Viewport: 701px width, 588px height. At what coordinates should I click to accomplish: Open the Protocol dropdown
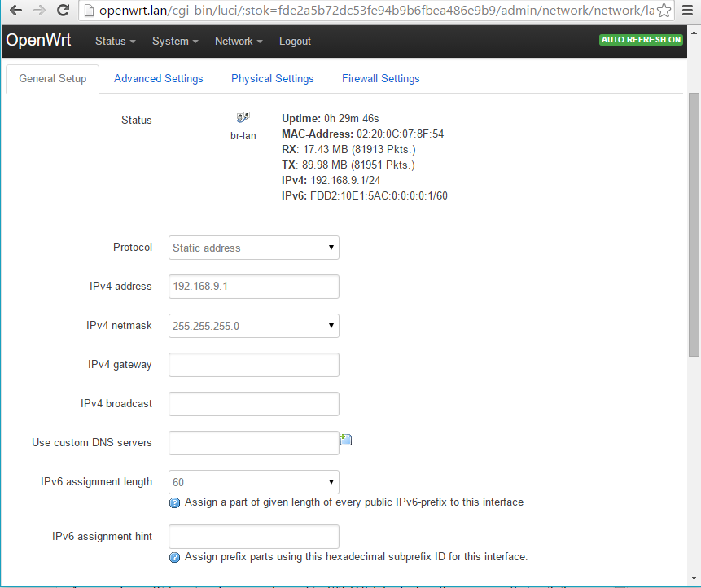pyautogui.click(x=253, y=248)
